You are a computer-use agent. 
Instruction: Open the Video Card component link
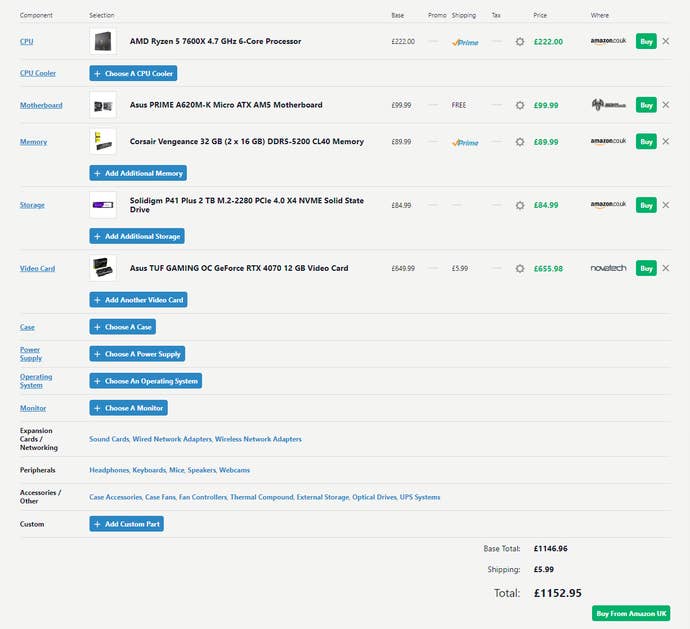[37, 269]
